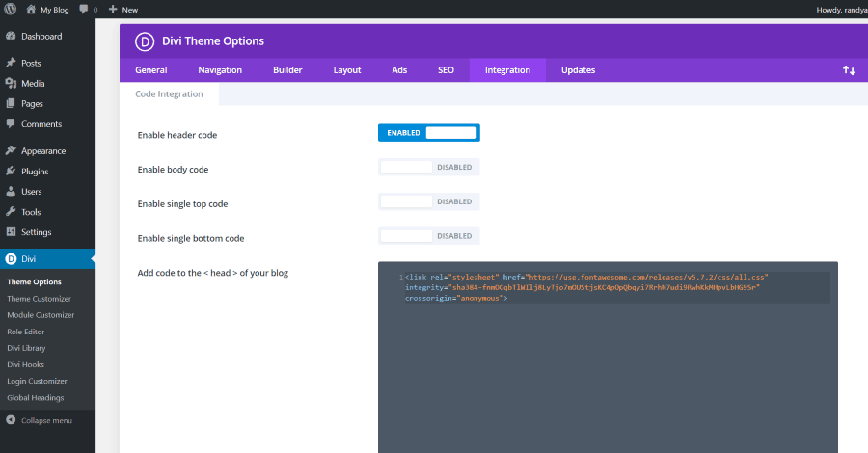Click the Divi logo in purple header
Image resolution: width=868 pixels, height=453 pixels.
[145, 41]
